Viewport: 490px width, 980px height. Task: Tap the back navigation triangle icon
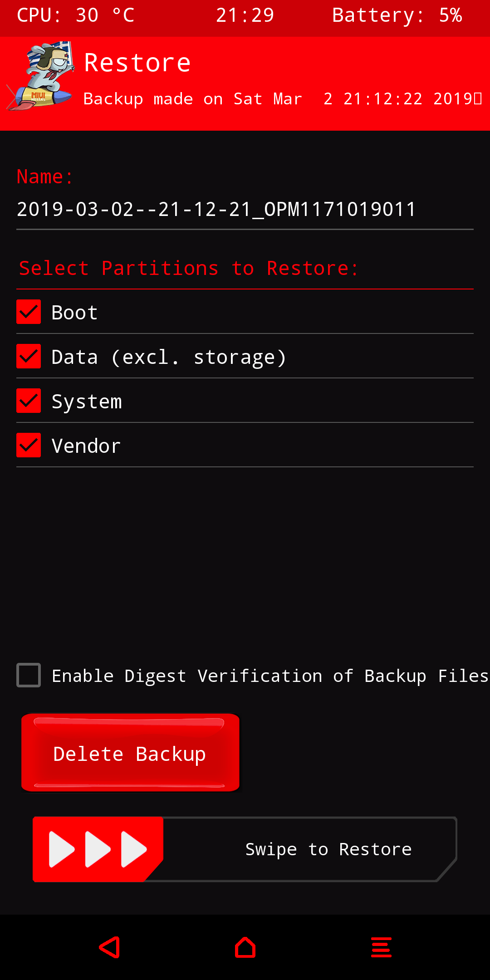click(x=109, y=947)
